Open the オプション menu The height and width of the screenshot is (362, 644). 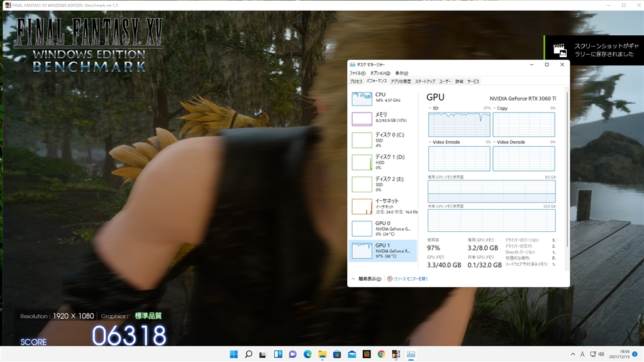(x=380, y=73)
